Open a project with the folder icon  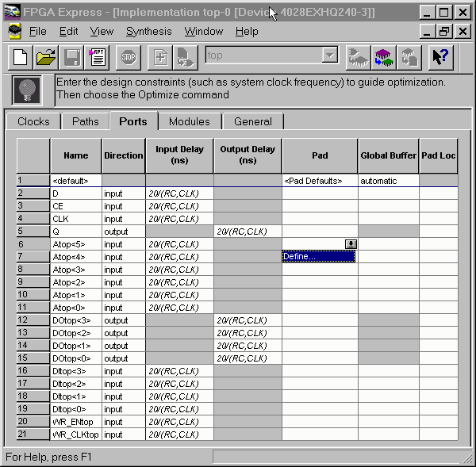46,57
